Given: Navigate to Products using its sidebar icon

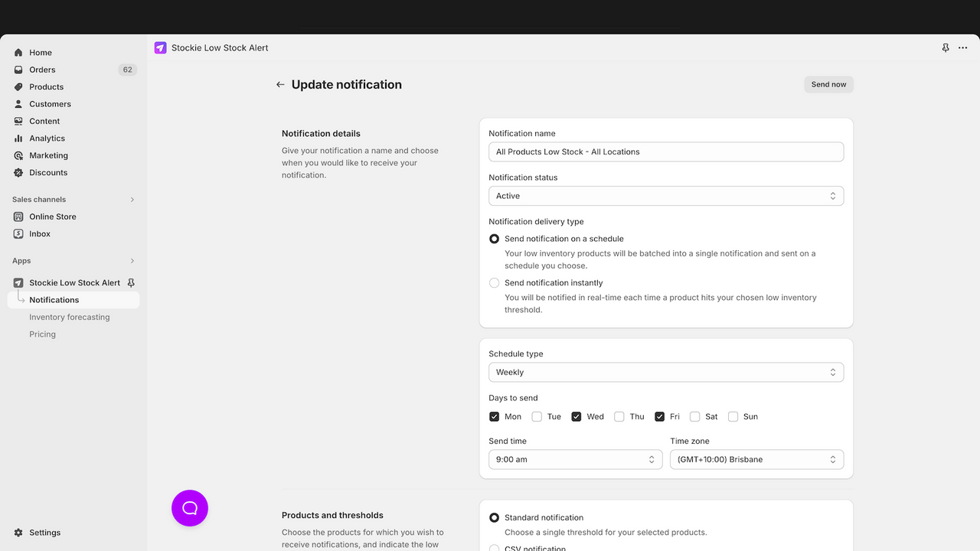Looking at the screenshot, I should (18, 86).
